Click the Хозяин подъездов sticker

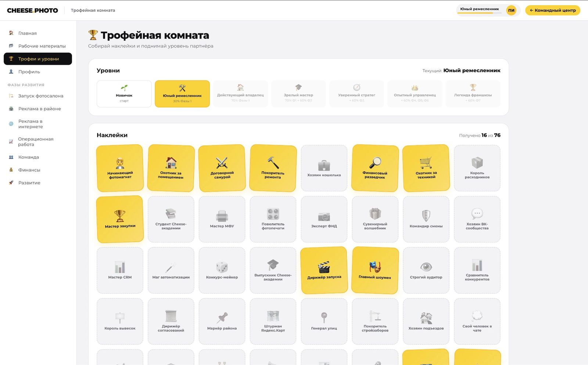[x=426, y=322]
